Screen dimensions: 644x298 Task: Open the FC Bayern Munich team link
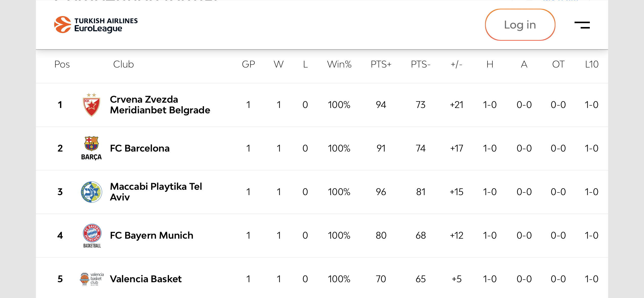tap(152, 235)
